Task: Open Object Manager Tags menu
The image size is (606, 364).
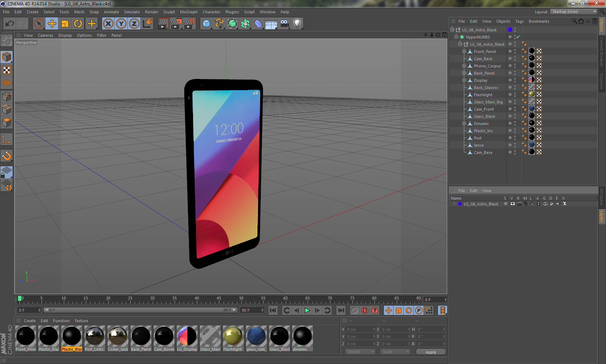Action: click(x=519, y=21)
